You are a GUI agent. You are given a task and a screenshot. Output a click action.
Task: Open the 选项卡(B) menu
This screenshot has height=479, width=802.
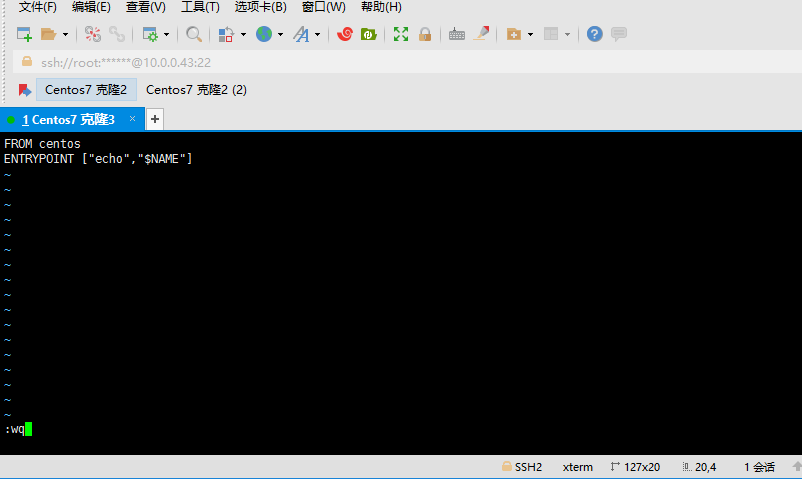click(x=261, y=7)
